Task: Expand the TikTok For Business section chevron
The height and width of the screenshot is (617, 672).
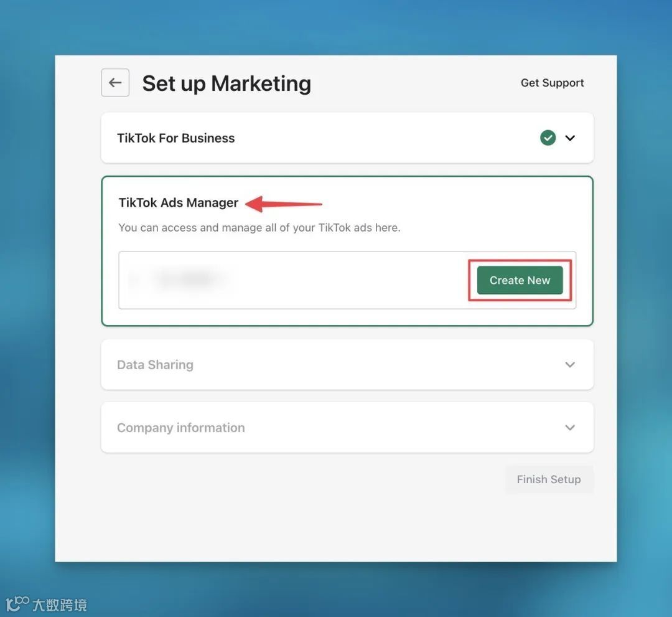Action: pos(569,138)
